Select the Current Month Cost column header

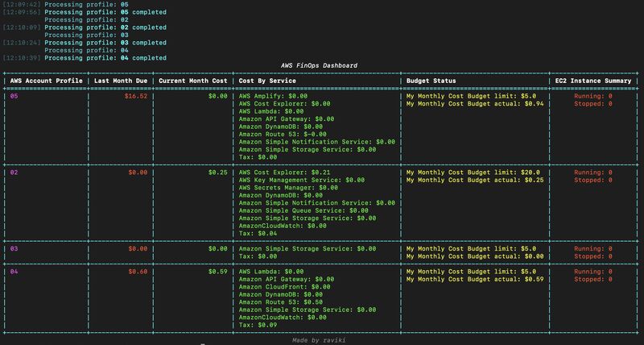[191, 81]
